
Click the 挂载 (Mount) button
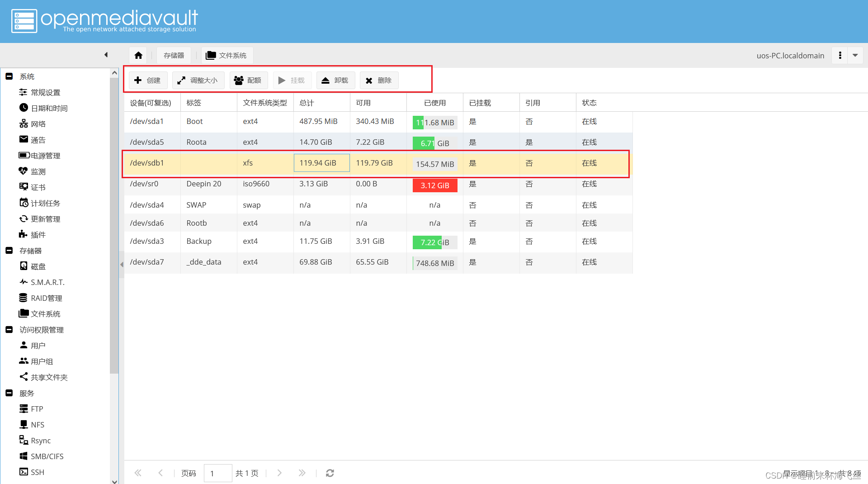292,80
